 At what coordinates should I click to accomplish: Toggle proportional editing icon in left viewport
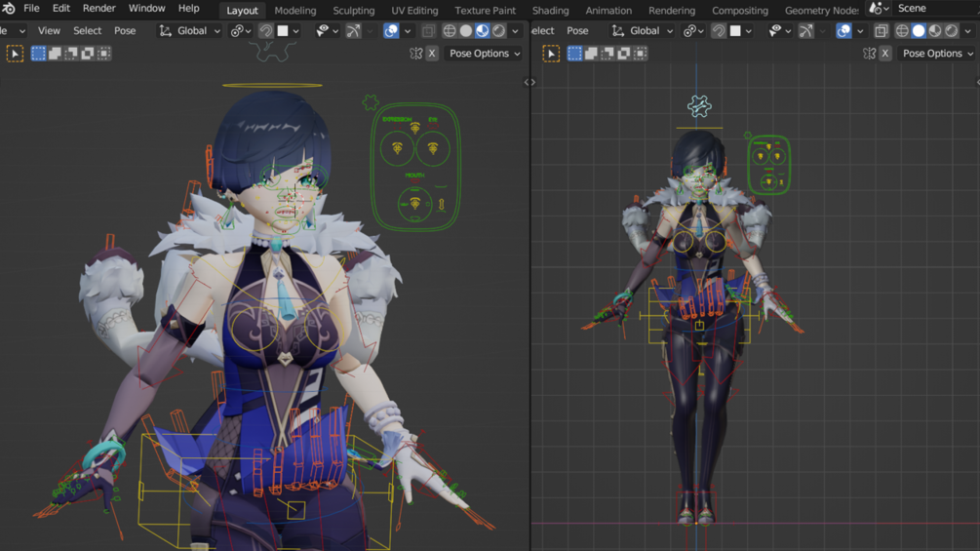pos(353,30)
